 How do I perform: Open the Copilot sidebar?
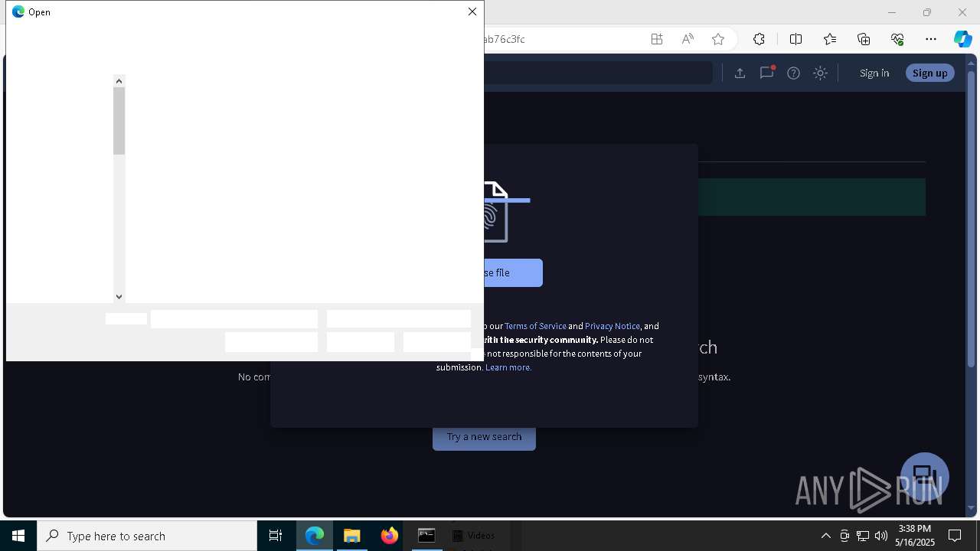point(962,39)
